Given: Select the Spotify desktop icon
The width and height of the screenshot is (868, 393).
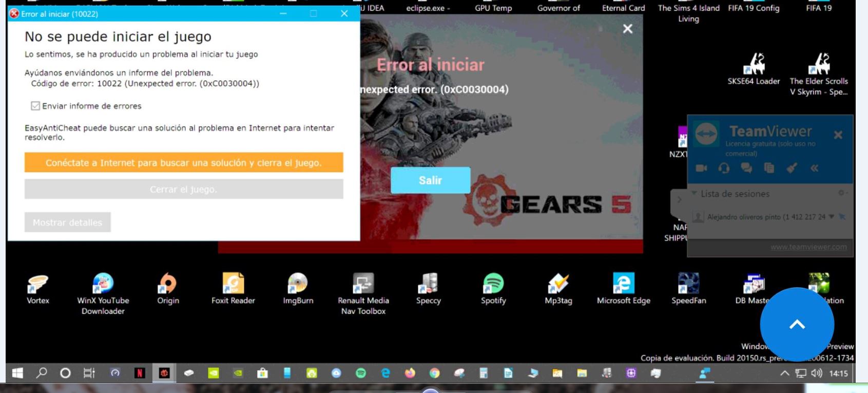Looking at the screenshot, I should tap(493, 289).
